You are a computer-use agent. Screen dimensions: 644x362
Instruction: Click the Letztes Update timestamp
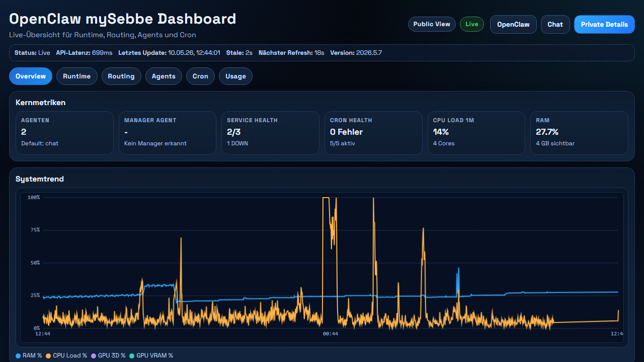170,53
